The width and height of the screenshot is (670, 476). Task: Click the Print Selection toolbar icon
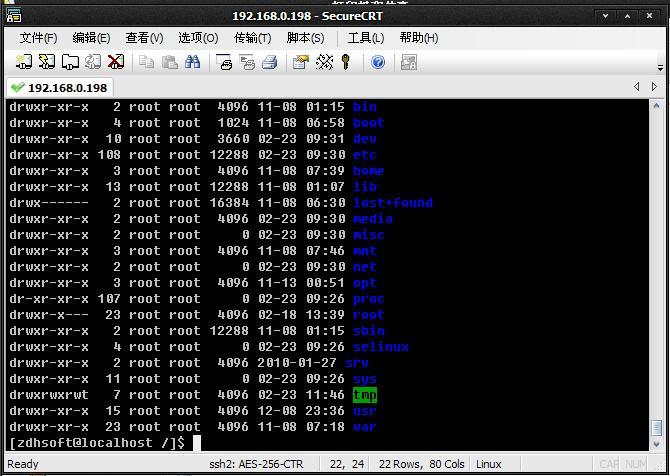(247, 62)
